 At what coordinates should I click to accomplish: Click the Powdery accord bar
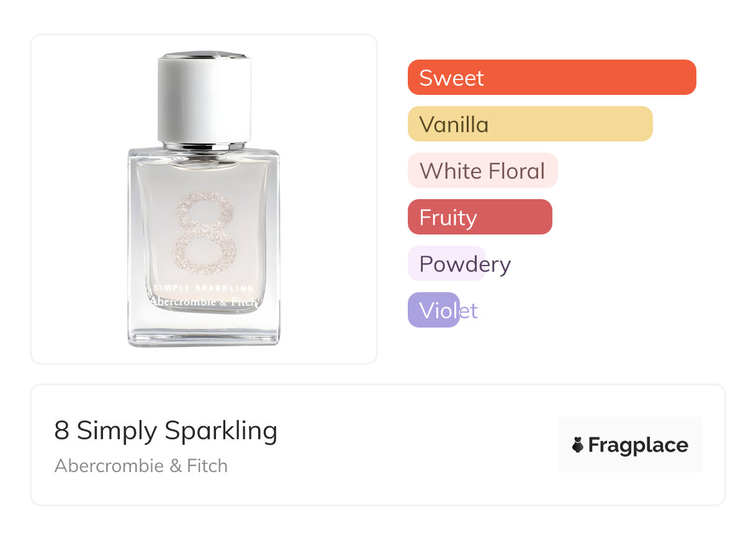(x=446, y=264)
